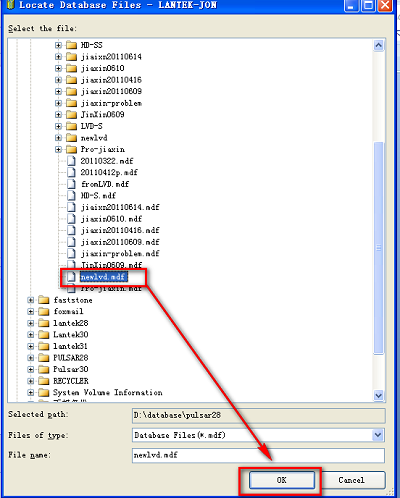Click the LVD-S folder icon
Screen dimensions: 400x498
coord(71,126)
